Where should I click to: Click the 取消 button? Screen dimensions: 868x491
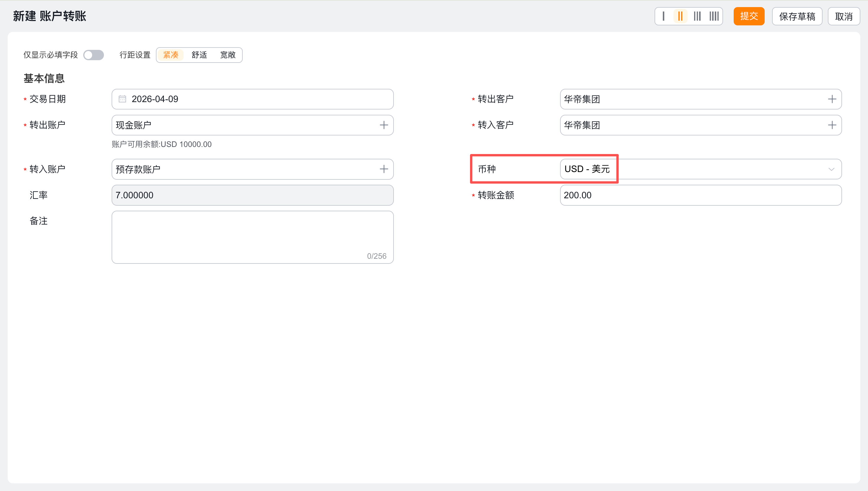coord(843,16)
